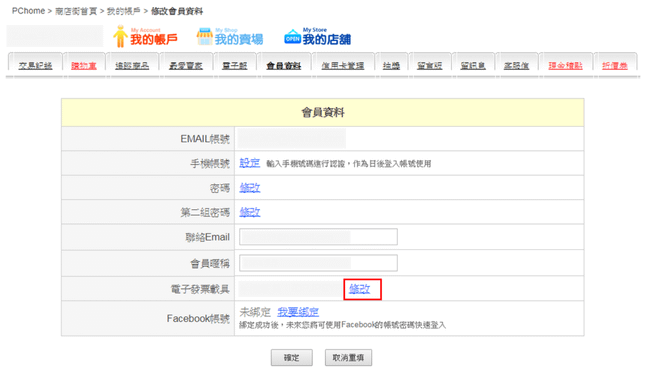Viewport: 649px width, 376px height.
Task: Switch to the 交易紀錄 tab
Action: (36, 65)
